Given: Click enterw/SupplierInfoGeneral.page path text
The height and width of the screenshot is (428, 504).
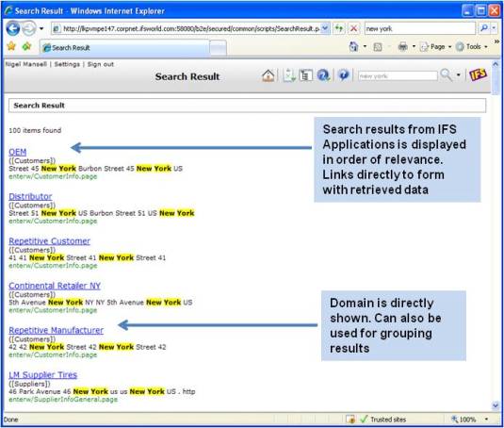Looking at the screenshot, I should coord(63,400).
